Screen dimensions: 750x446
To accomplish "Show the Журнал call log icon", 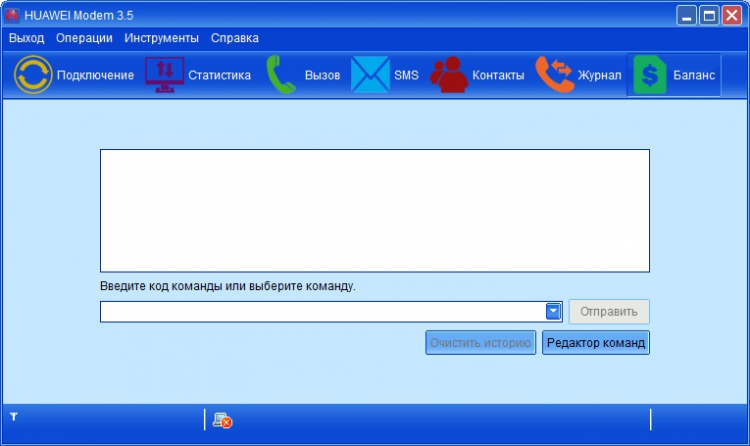I will 555,75.
